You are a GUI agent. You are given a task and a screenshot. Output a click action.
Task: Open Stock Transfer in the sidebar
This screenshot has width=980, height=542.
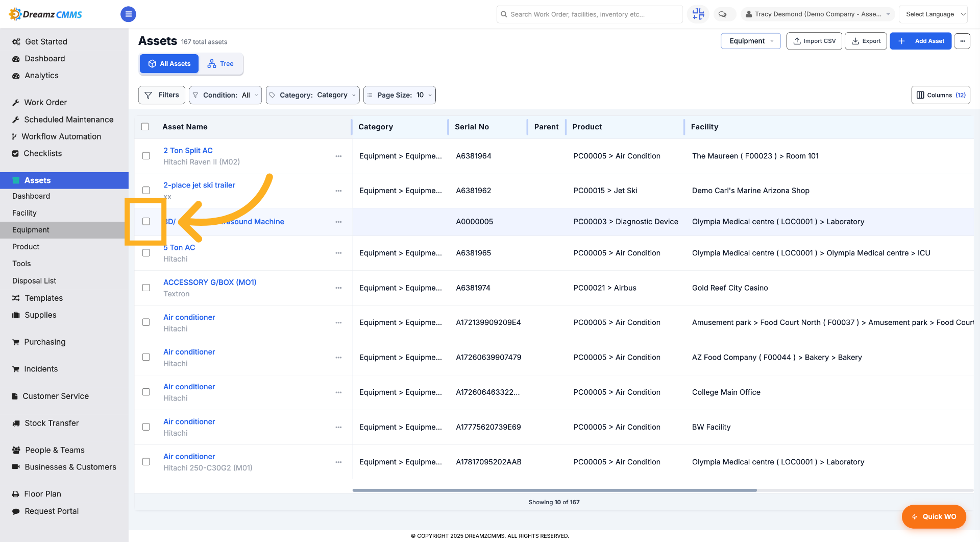(52, 423)
